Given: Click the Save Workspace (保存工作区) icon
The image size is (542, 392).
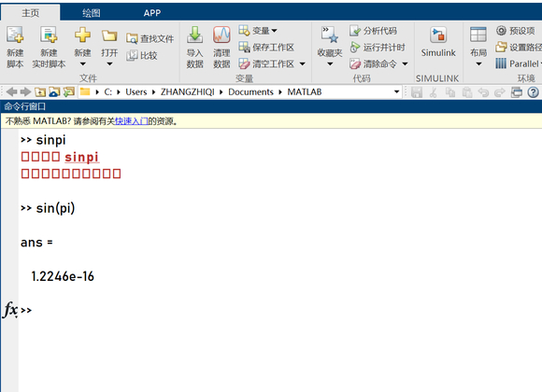Looking at the screenshot, I should pos(245,47).
